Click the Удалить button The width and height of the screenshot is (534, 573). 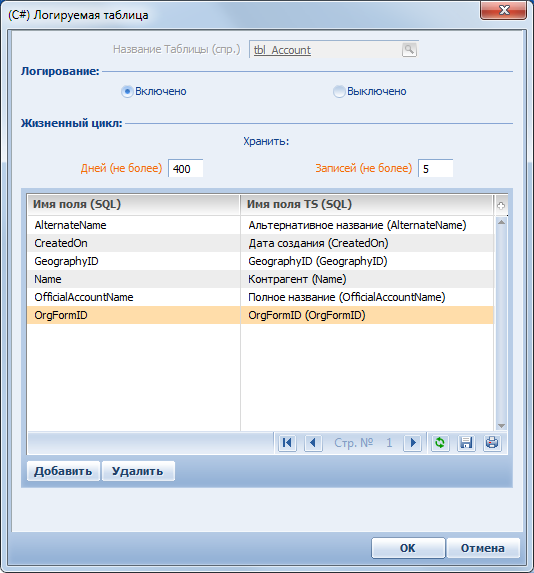(x=138, y=471)
